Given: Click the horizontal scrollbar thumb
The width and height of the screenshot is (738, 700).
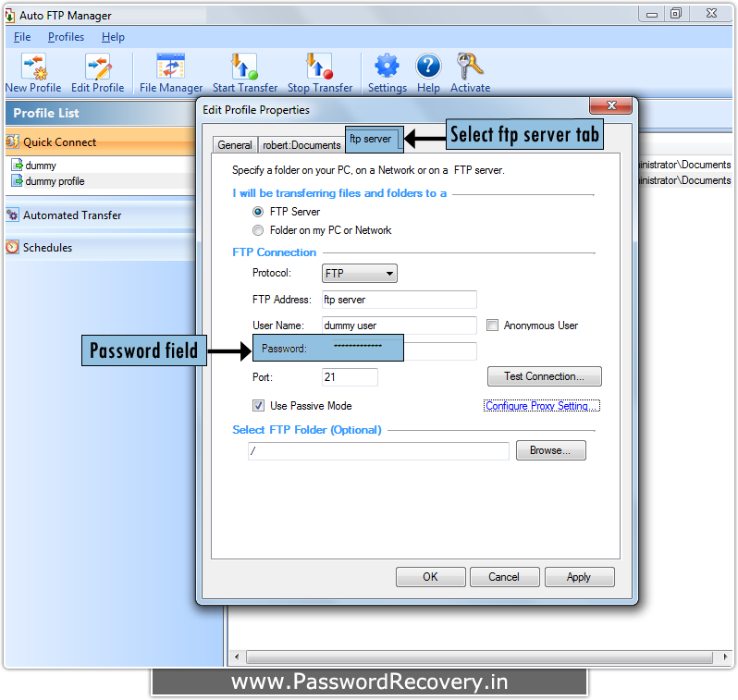Looking at the screenshot, I should [479, 657].
